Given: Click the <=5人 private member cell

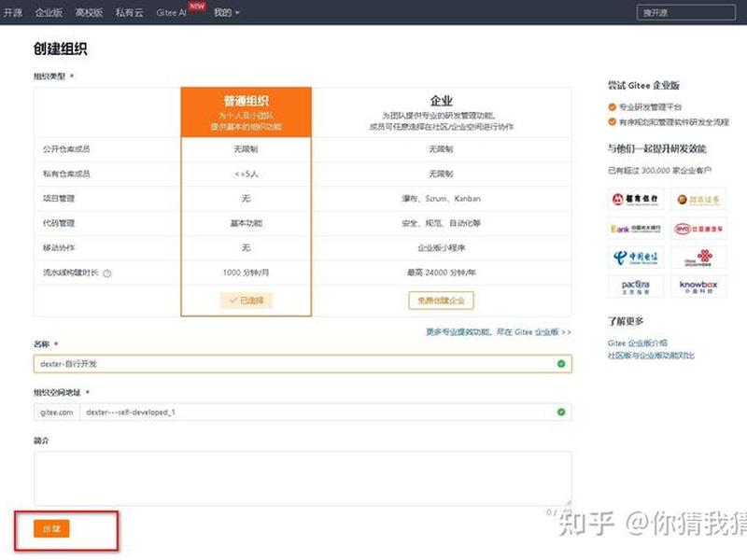Looking at the screenshot, I should click(x=246, y=174).
